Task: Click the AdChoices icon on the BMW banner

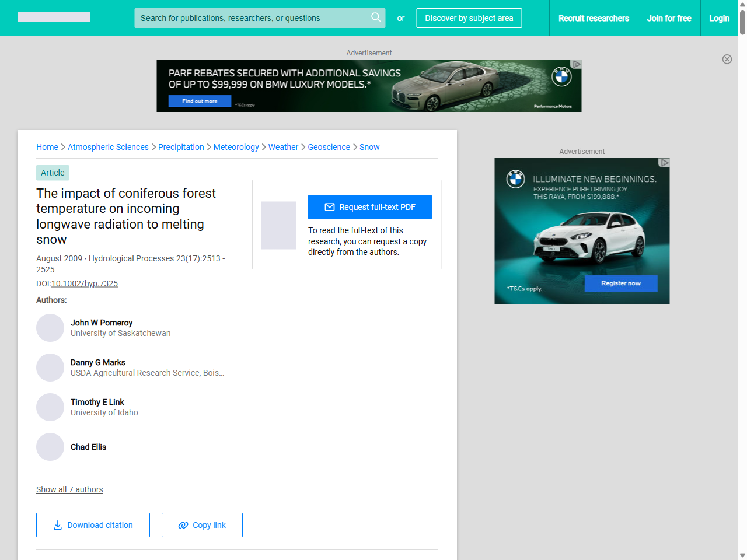Action: 577,63
